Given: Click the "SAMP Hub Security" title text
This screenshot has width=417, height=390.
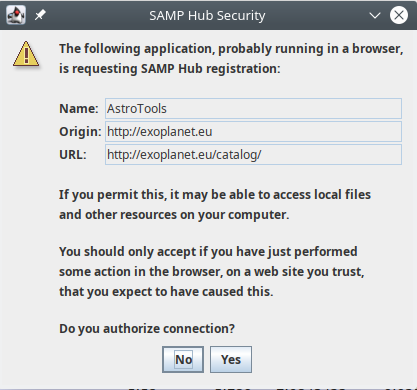Looking at the screenshot, I should coord(207,16).
